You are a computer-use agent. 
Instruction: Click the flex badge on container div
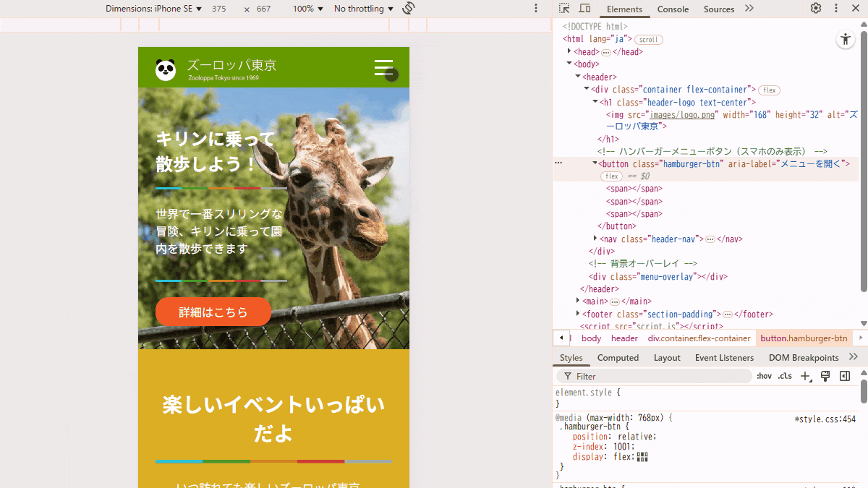(770, 90)
